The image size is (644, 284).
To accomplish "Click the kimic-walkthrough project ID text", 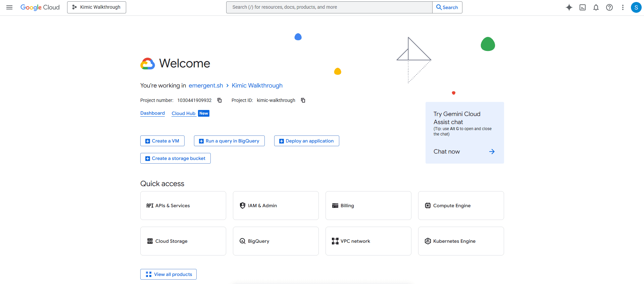I will tap(276, 100).
